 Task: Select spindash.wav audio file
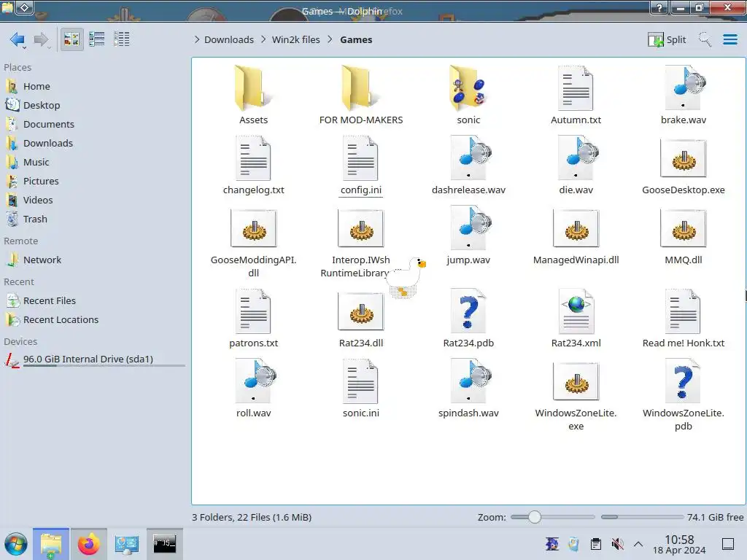(468, 389)
